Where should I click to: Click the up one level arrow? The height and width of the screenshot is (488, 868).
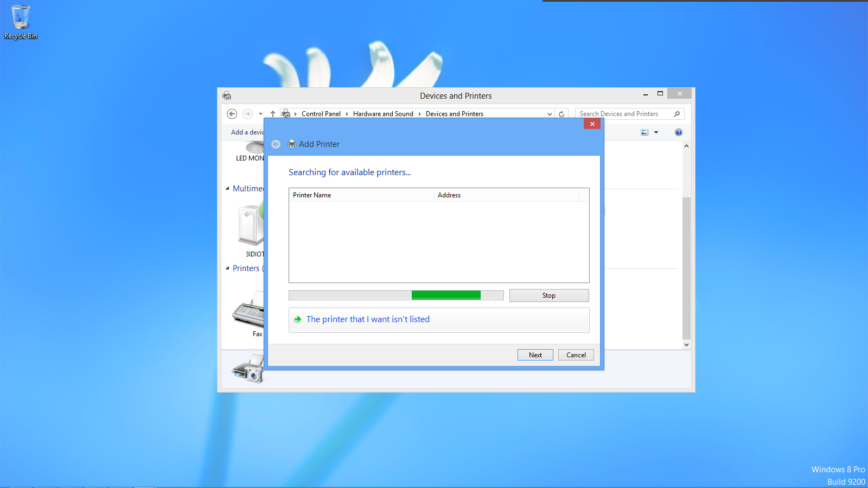coord(272,114)
